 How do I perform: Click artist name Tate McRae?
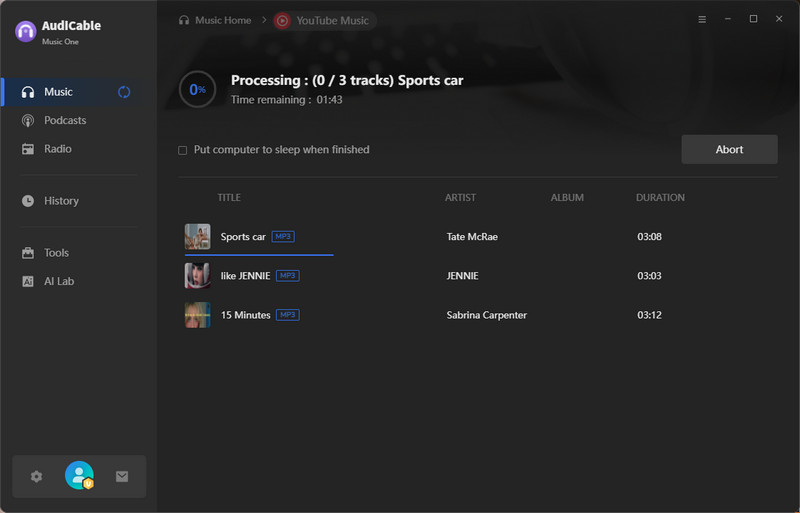[x=472, y=237]
